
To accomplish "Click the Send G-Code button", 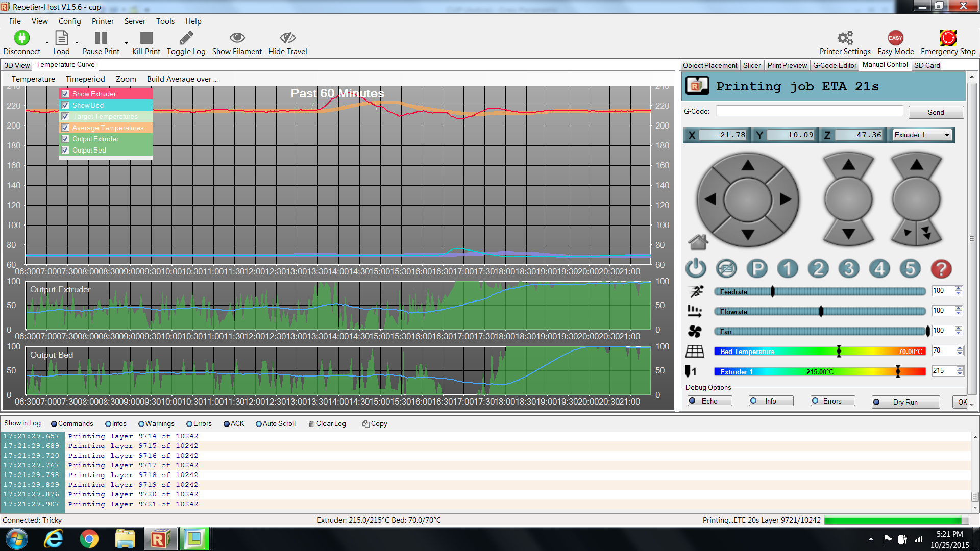I will pos(936,112).
